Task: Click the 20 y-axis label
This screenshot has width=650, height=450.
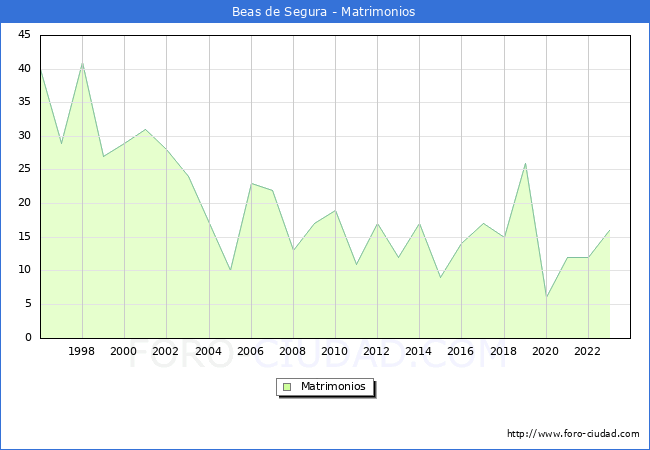Action: 24,203
